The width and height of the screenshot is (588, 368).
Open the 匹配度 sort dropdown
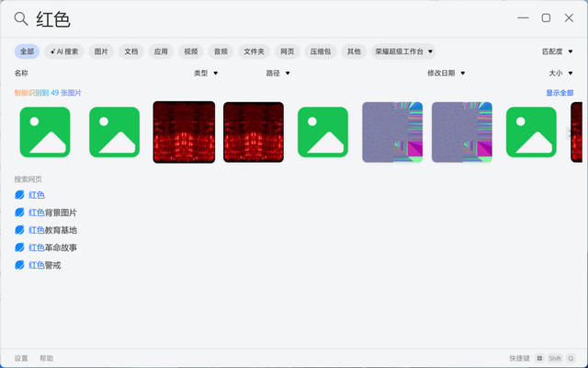pyautogui.click(x=556, y=52)
